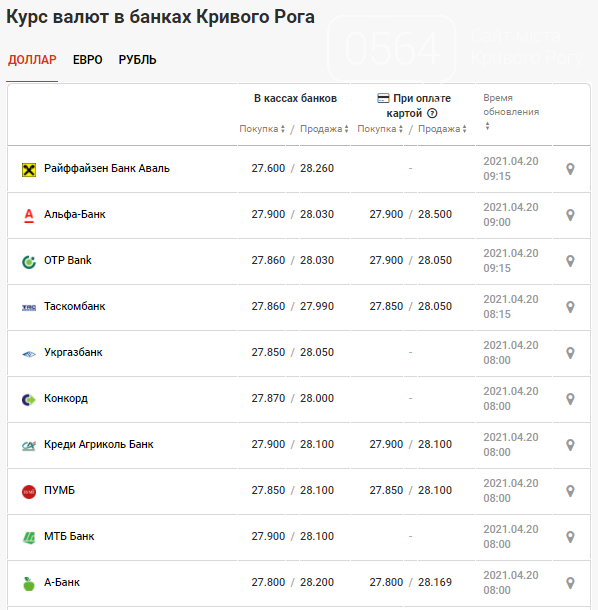Screen dimensions: 598x610
Task: Sort by card payment Продажа column
Action: [442, 129]
